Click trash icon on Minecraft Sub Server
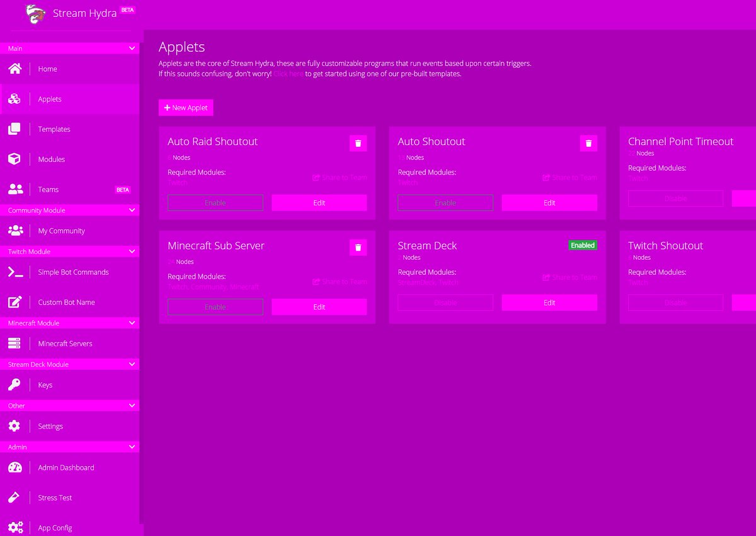756x536 pixels. coord(358,247)
